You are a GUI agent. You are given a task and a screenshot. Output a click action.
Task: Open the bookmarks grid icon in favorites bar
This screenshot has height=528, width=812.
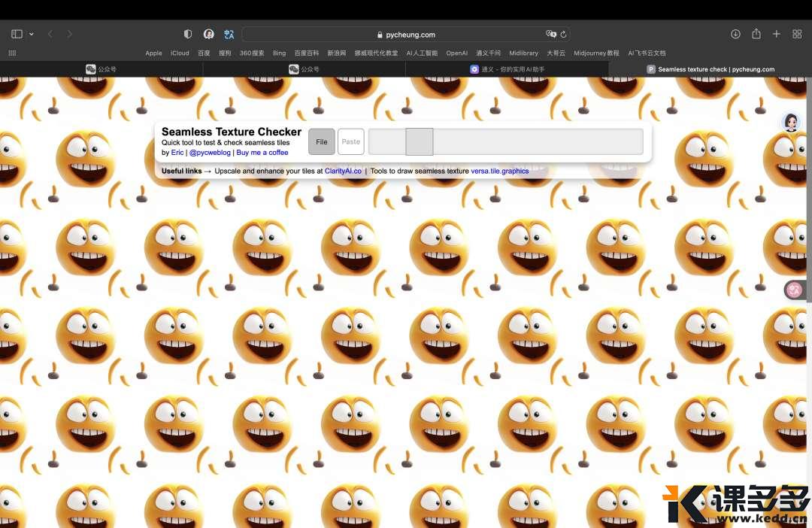click(x=12, y=53)
